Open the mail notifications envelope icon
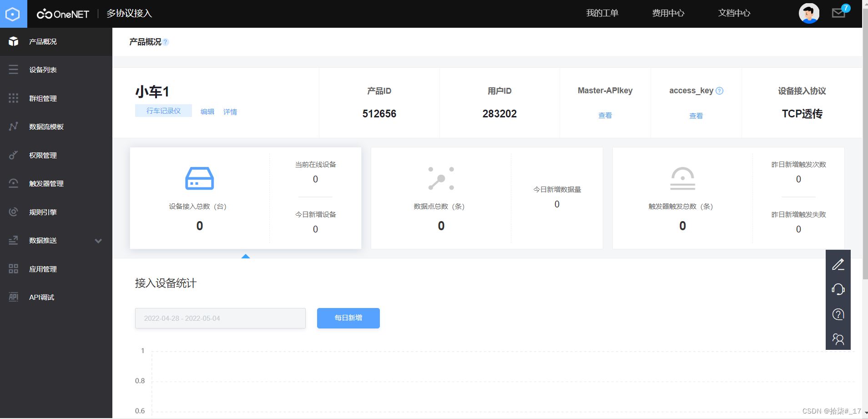The image size is (868, 419). point(838,13)
